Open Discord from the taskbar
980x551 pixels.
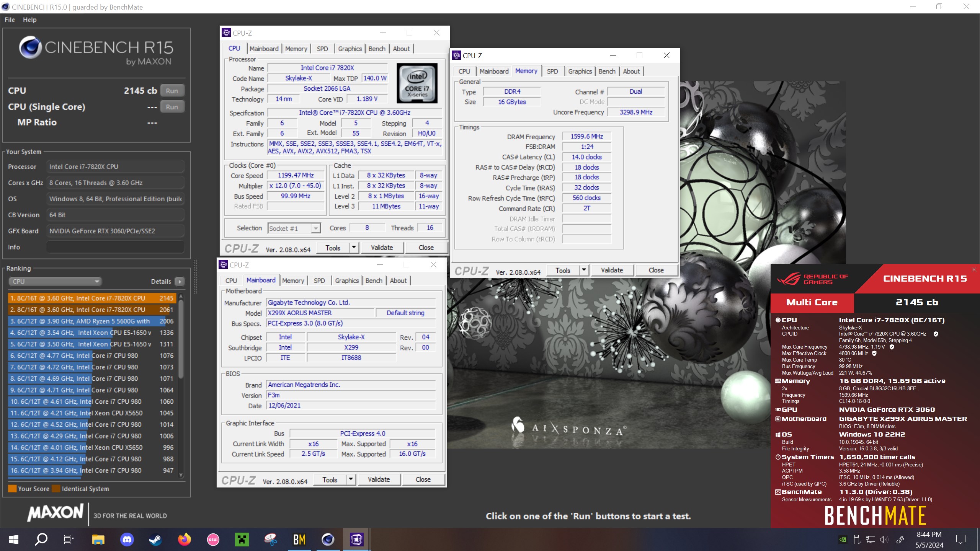point(127,540)
